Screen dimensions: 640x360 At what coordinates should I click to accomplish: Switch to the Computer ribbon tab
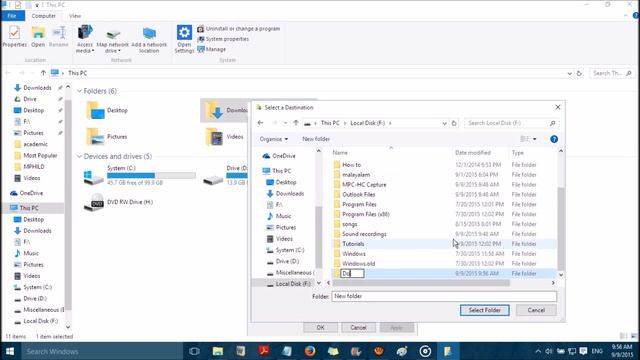pos(43,16)
